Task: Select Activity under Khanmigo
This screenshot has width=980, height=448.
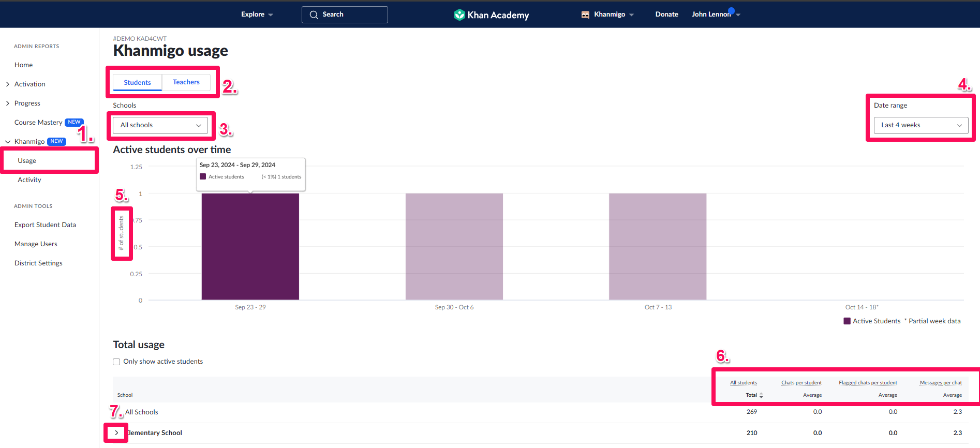Action: coord(29,180)
